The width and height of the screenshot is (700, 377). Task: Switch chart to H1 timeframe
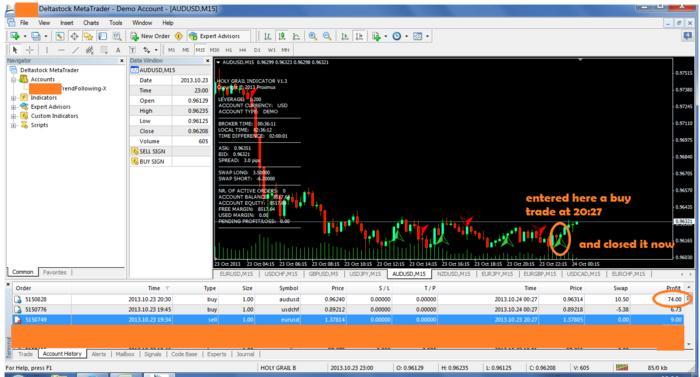tap(229, 50)
